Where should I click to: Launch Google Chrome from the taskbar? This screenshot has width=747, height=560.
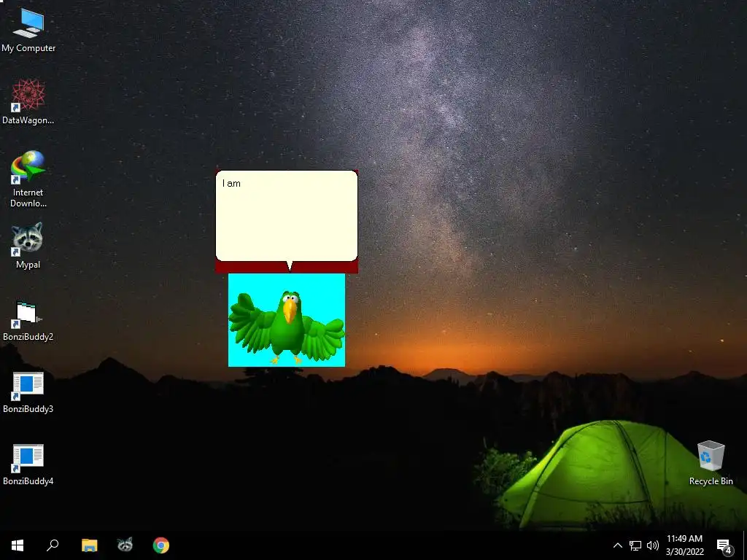161,545
